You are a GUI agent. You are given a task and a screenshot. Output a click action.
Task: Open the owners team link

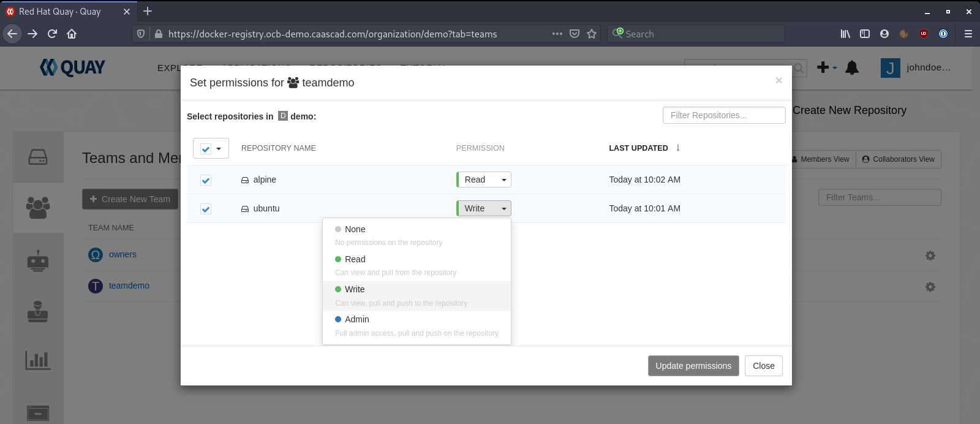(x=123, y=254)
